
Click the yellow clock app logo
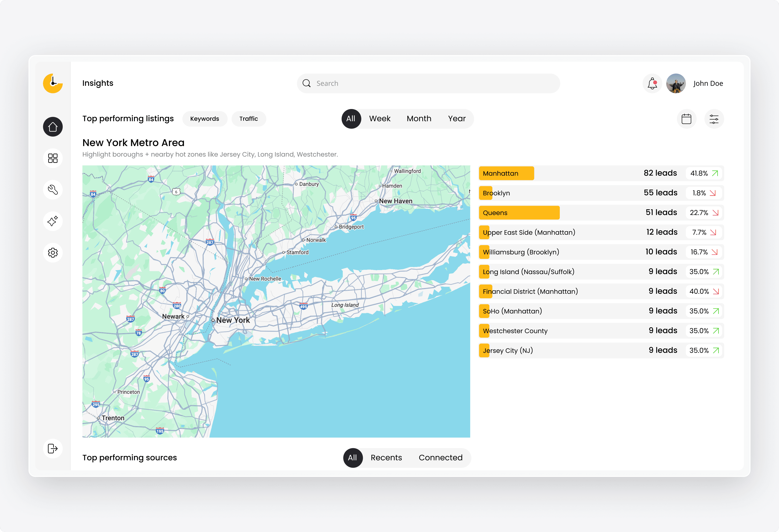click(x=53, y=83)
